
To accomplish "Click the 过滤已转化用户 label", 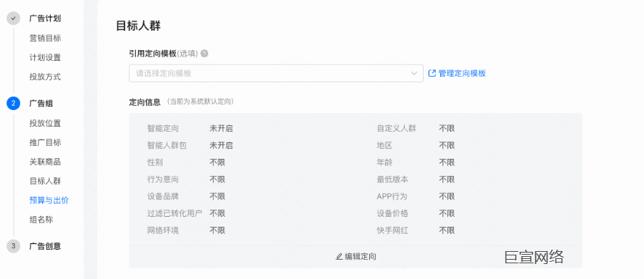I will 175,213.
